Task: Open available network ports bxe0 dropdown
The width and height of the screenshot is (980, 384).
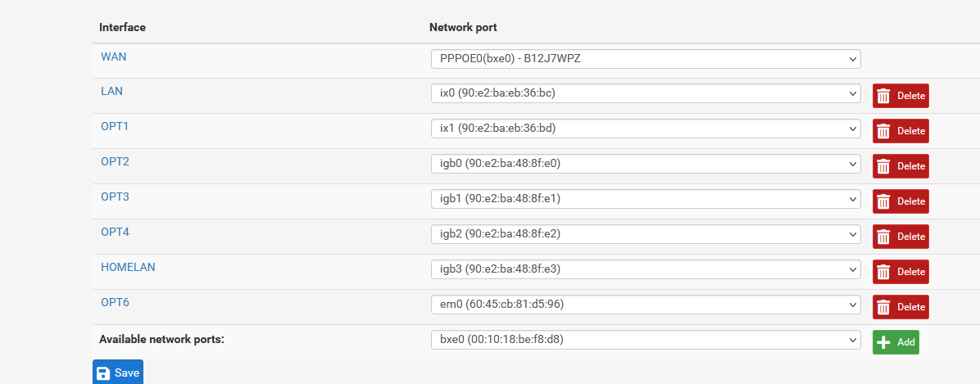Action: tap(646, 341)
